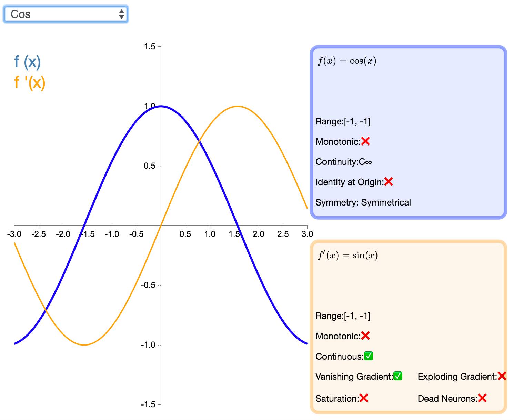513x420 pixels.
Task: Click the peak of the orange derivative curve
Action: 238,106
